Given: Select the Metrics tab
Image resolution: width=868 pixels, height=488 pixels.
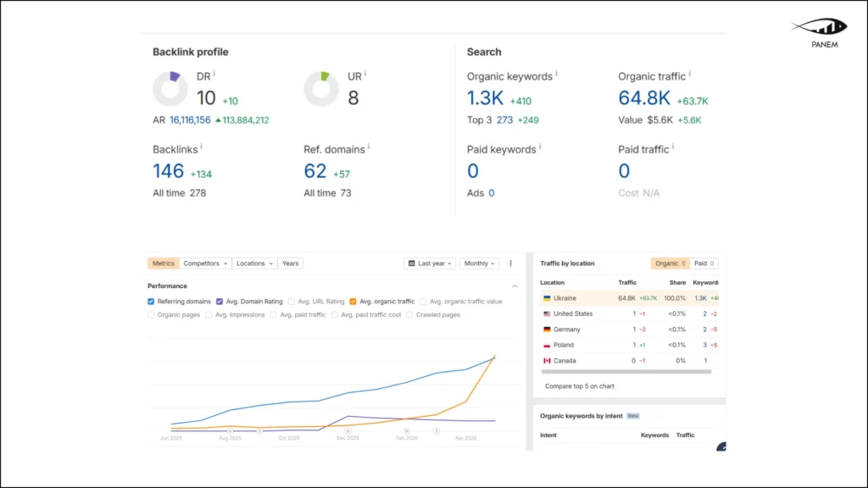Looking at the screenshot, I should 164,263.
